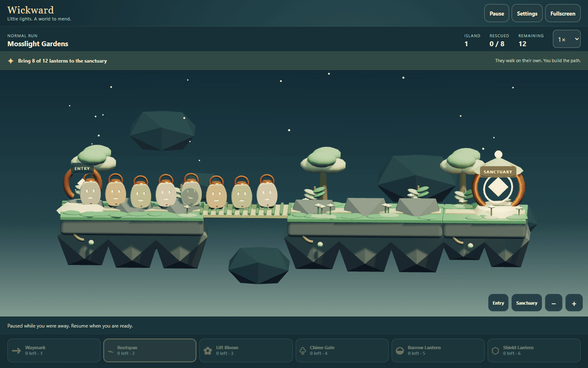Select the Burrow Lantern tool
The width and height of the screenshot is (588, 368).
click(x=438, y=350)
